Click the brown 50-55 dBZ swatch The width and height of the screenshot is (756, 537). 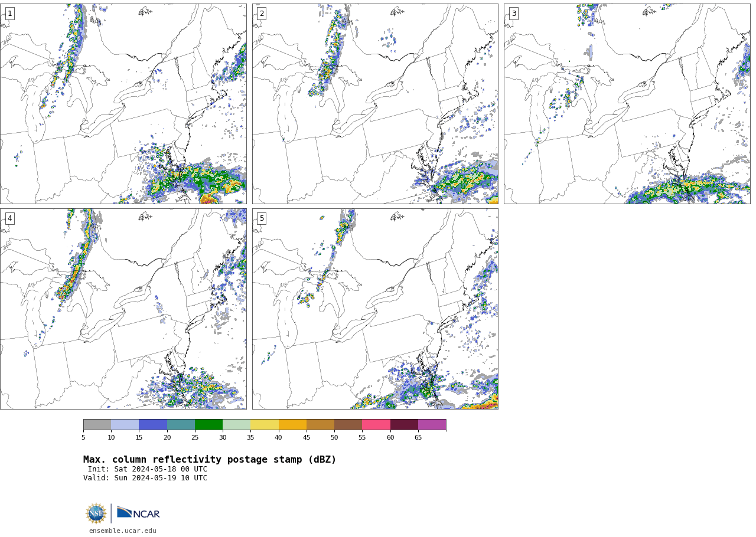pos(348,425)
